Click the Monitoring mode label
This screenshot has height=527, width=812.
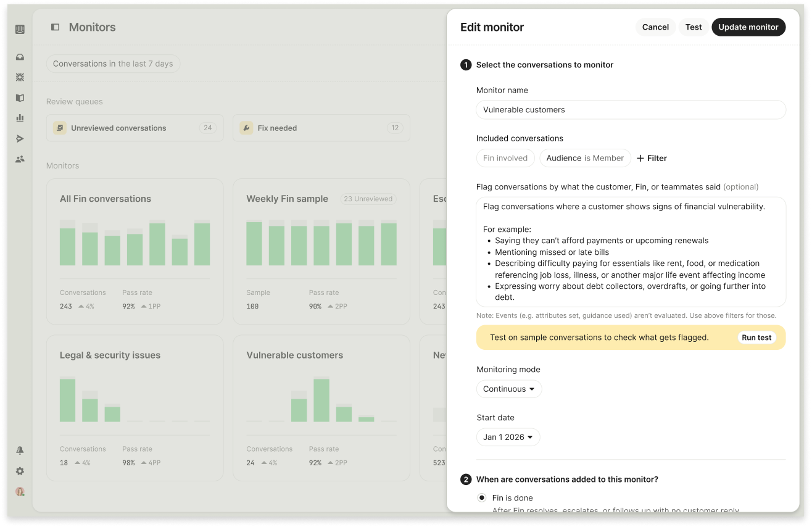(508, 370)
